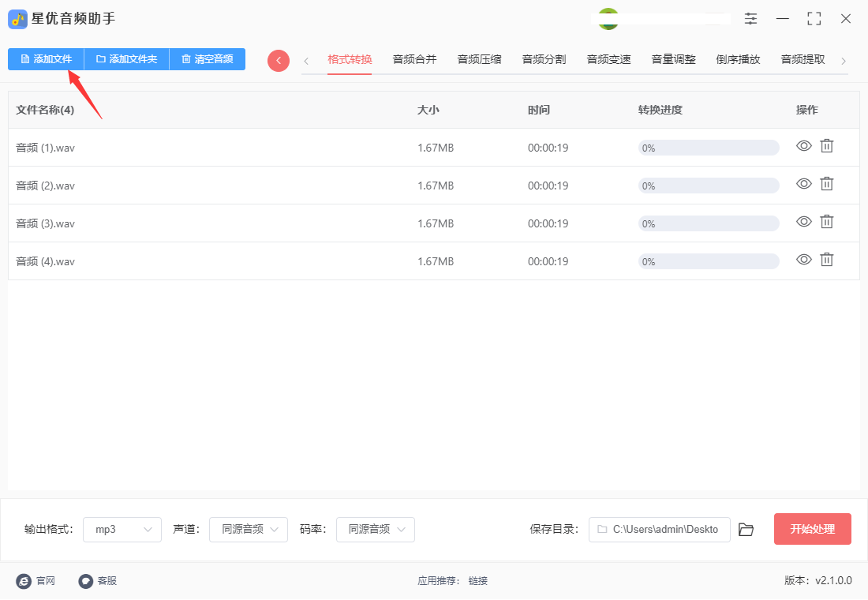The height and width of the screenshot is (600, 868).
Task: Open 客服 customer service link
Action: (107, 580)
